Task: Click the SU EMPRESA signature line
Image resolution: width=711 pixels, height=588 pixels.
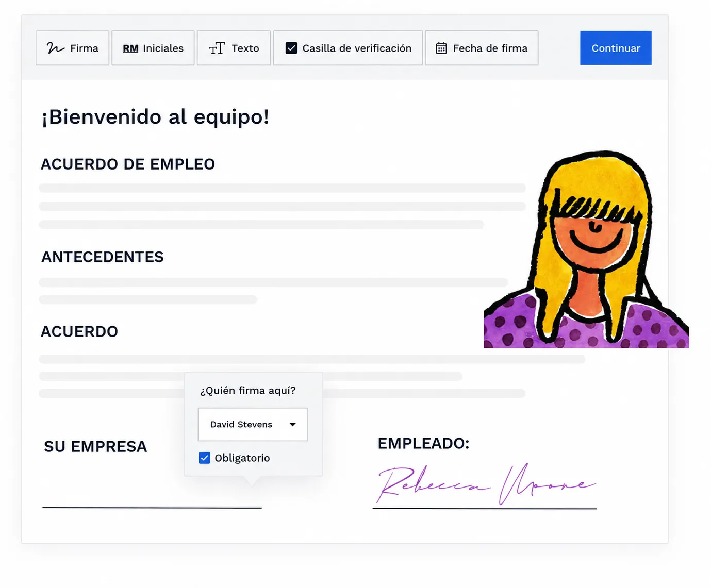Action: 152,508
